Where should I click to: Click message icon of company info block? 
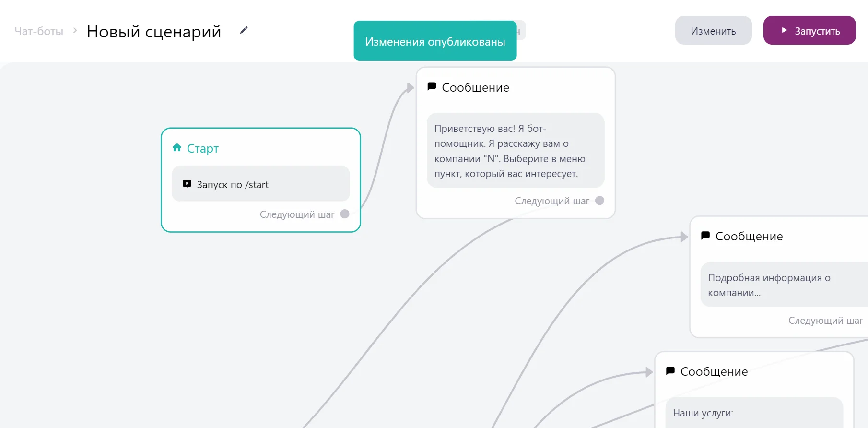tap(705, 236)
